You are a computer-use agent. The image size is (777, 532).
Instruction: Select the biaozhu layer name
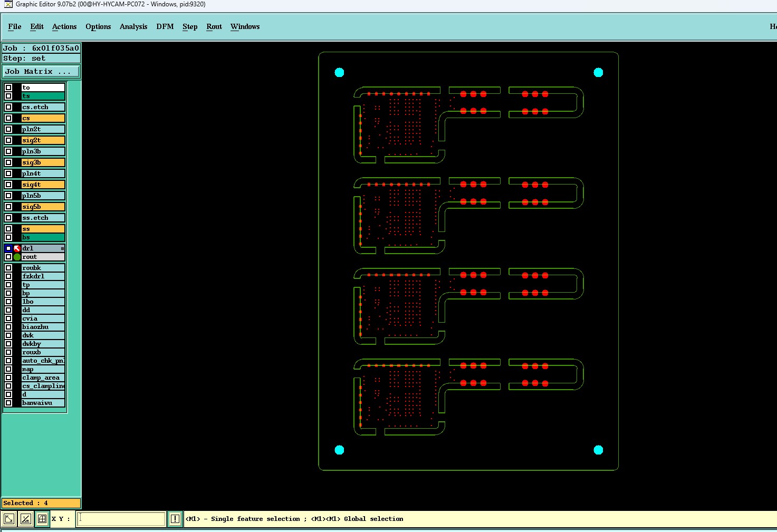pyautogui.click(x=43, y=327)
